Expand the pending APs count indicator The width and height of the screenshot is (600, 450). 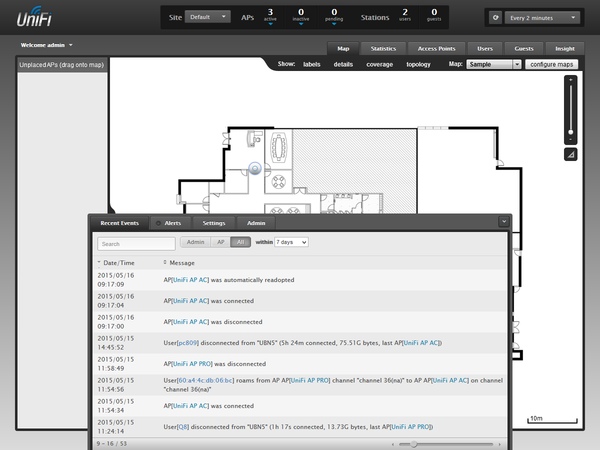coord(334,17)
